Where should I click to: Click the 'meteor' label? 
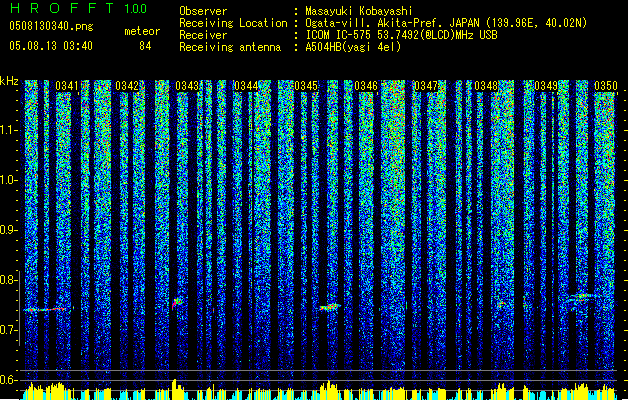142,31
